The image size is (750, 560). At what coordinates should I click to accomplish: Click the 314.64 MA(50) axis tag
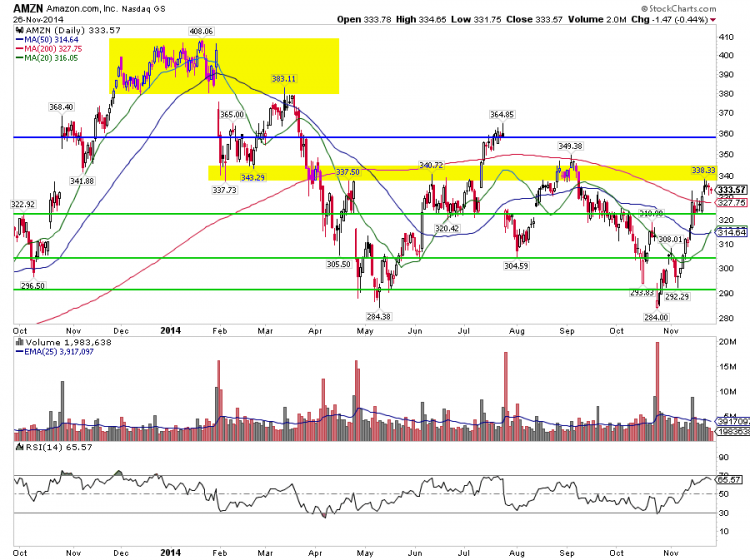tap(732, 232)
